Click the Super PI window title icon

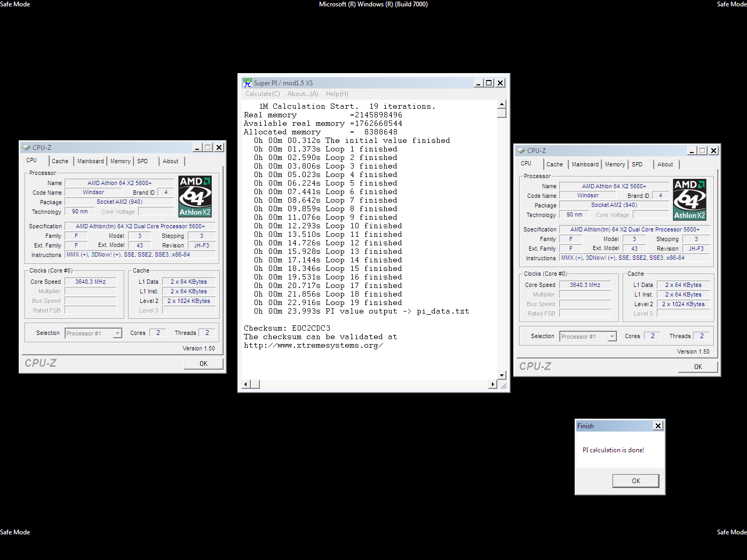pos(247,83)
